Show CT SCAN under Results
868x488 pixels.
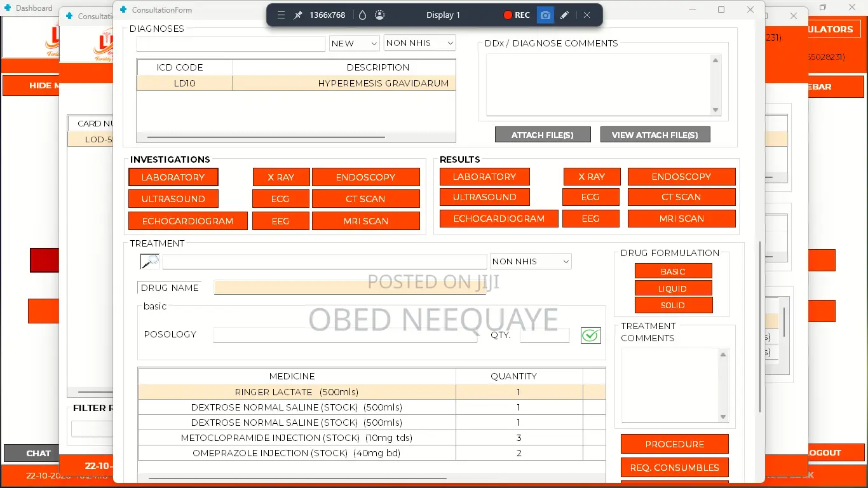click(x=681, y=197)
